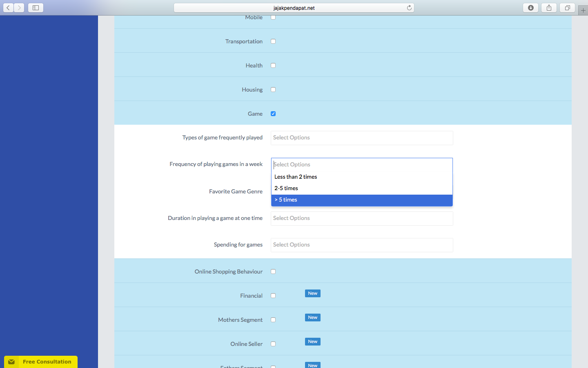Image resolution: width=588 pixels, height=368 pixels.
Task: Go forward with Safari's forward arrow
Action: pos(19,8)
